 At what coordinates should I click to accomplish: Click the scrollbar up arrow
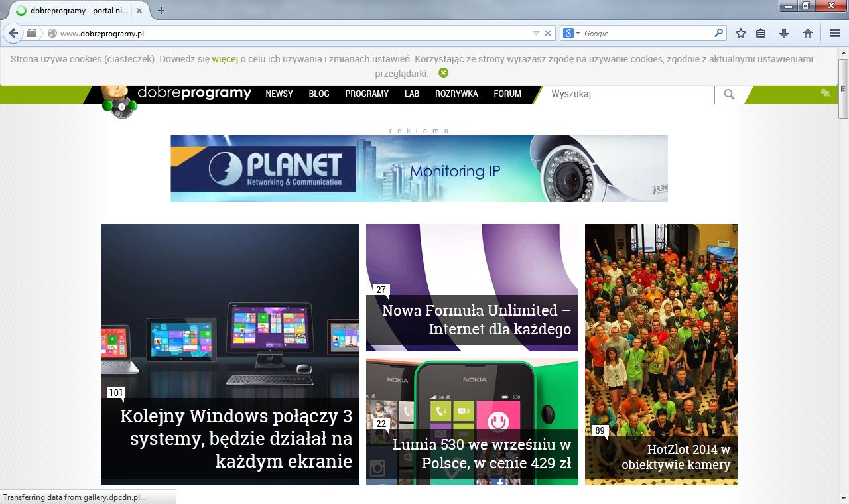click(x=843, y=52)
